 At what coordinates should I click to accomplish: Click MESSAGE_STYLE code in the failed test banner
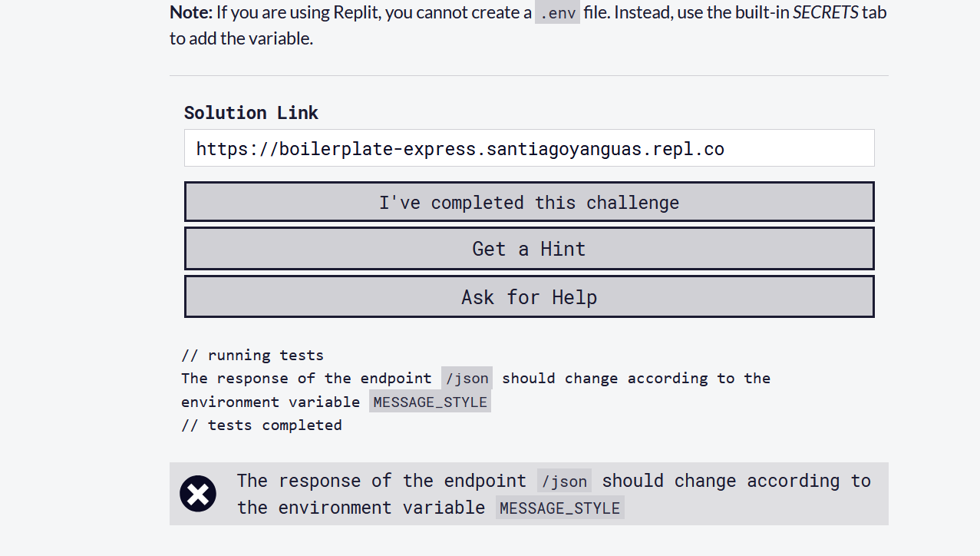pos(559,508)
